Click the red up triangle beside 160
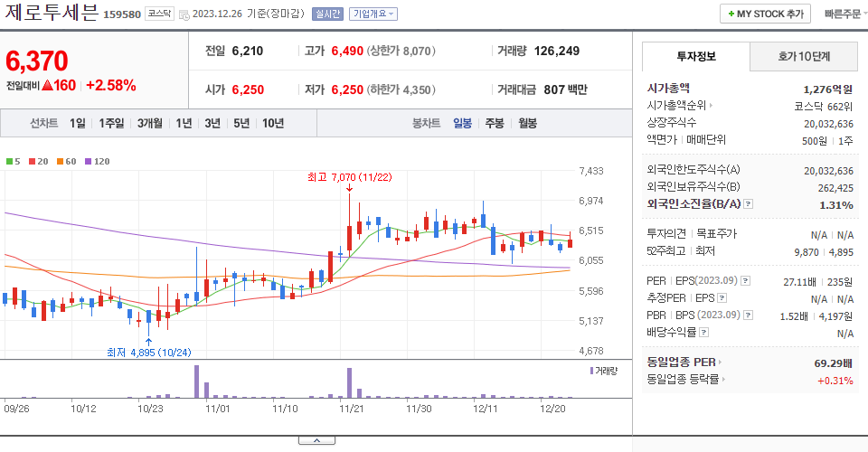 (47, 86)
